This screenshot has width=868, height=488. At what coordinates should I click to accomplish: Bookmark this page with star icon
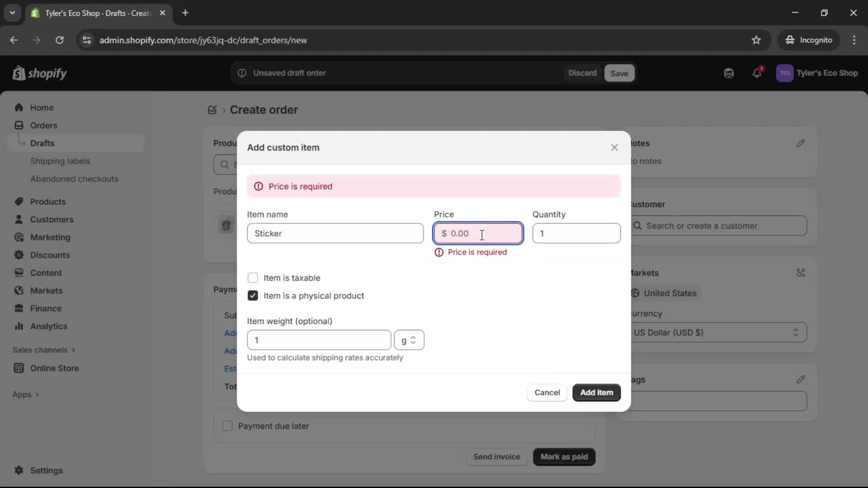[756, 40]
